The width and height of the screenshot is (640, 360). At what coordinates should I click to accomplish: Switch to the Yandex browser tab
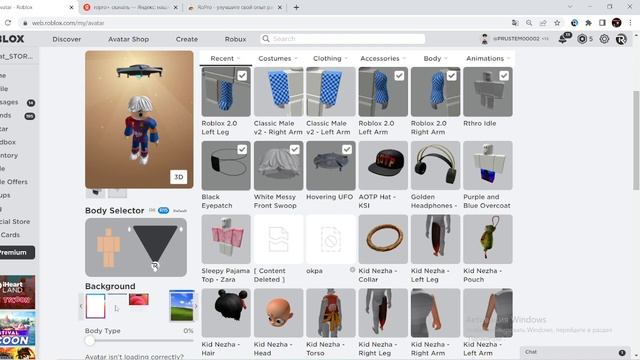130,7
